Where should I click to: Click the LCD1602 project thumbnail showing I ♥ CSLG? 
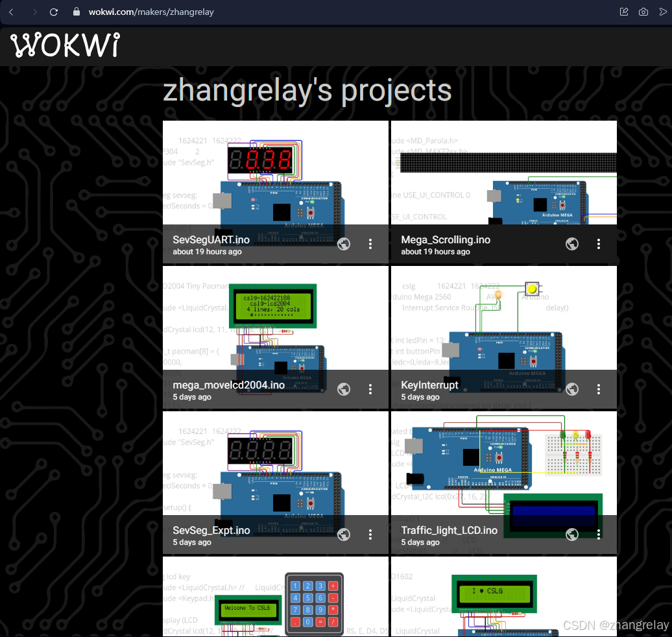pos(504,597)
